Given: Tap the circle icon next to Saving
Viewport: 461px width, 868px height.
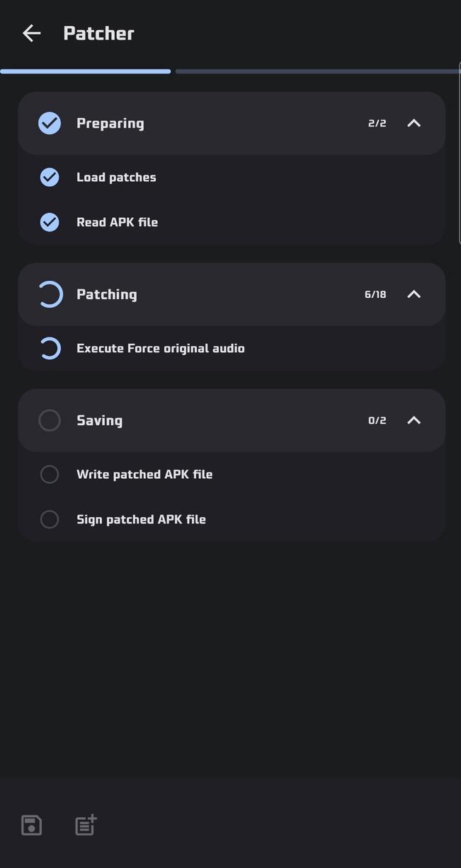Looking at the screenshot, I should pyautogui.click(x=50, y=420).
